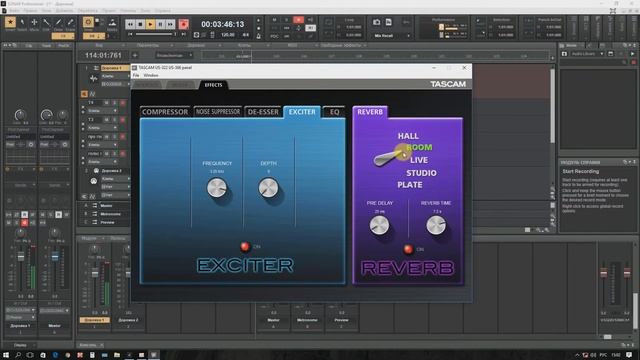640x360 pixels.
Task: Select HALL reverb type
Action: [408, 136]
